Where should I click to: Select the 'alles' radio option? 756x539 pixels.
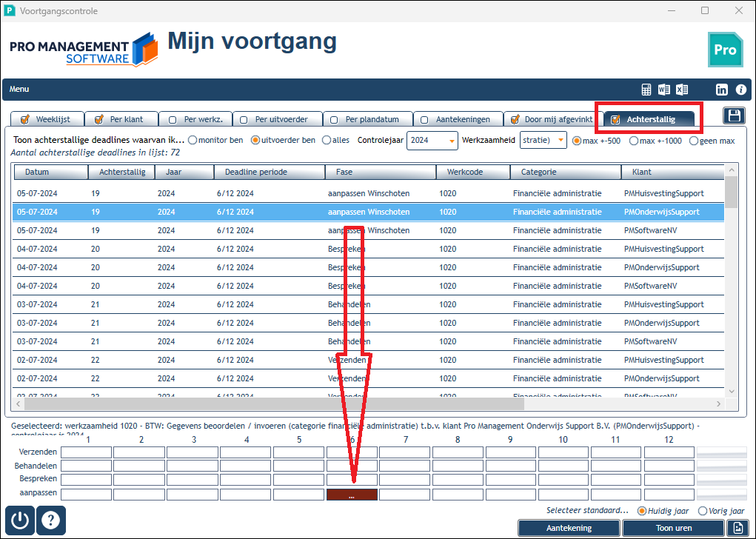335,140
